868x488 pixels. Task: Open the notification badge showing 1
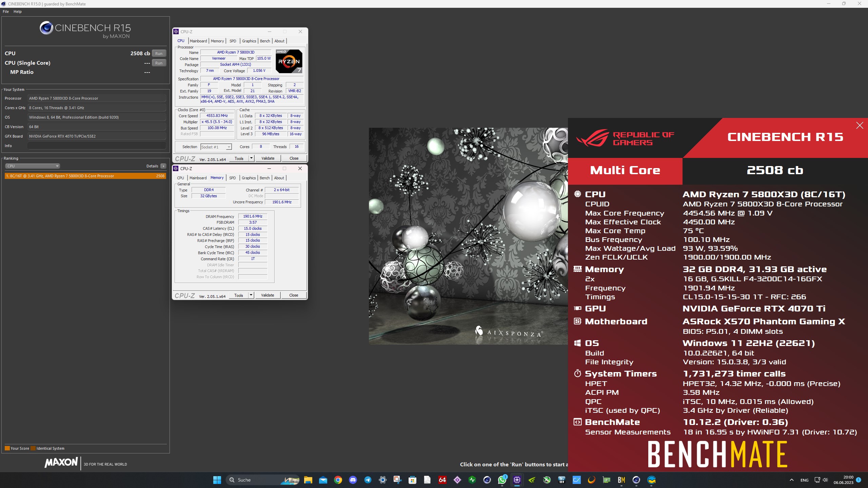click(x=859, y=480)
